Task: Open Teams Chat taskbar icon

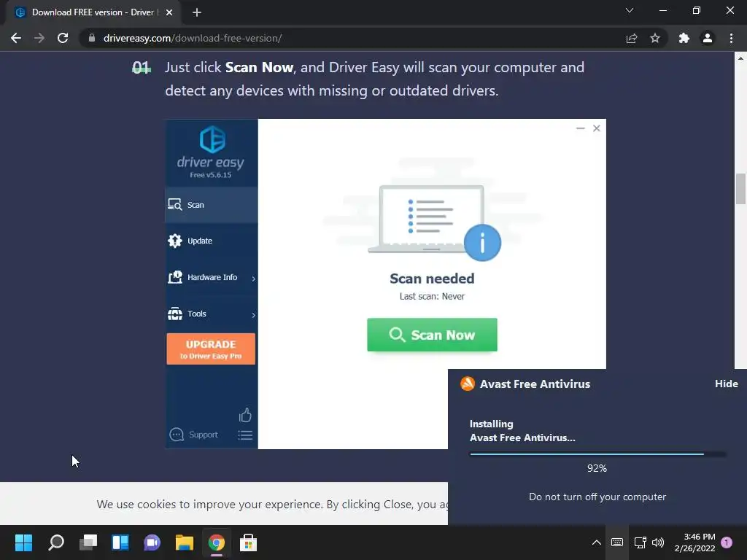Action: [x=152, y=542]
